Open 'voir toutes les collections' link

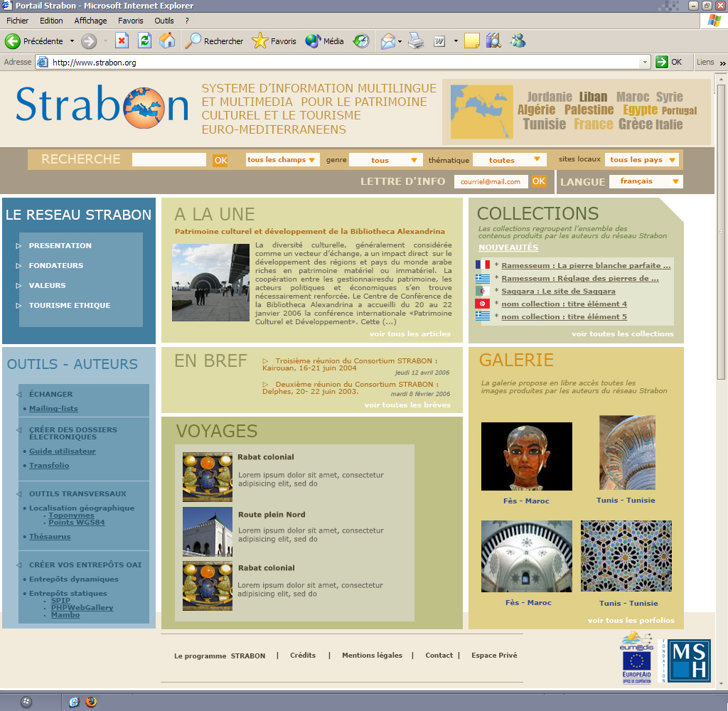pyautogui.click(x=622, y=333)
